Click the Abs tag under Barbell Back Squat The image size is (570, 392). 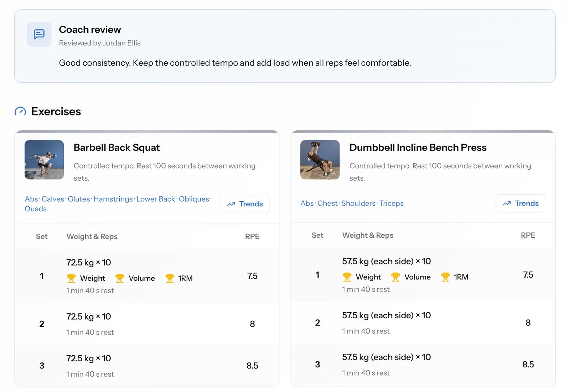pos(31,199)
